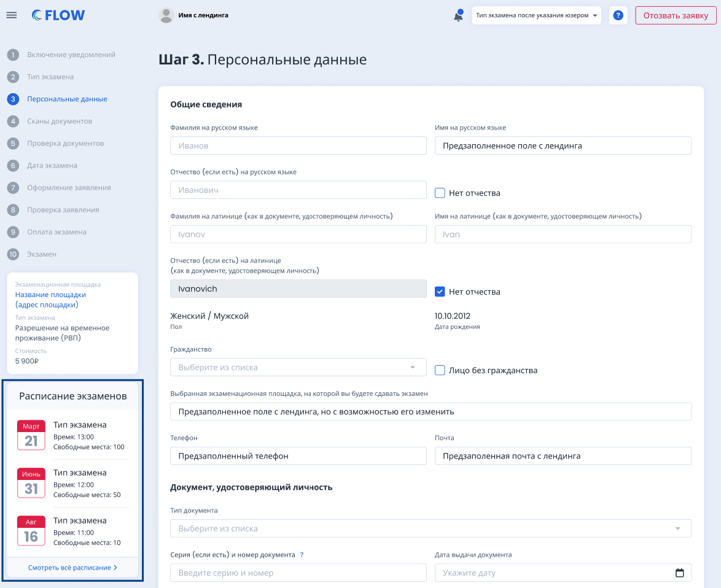Focus the 'Фамилия на русском языке' field
The image size is (721, 588).
pyautogui.click(x=298, y=145)
